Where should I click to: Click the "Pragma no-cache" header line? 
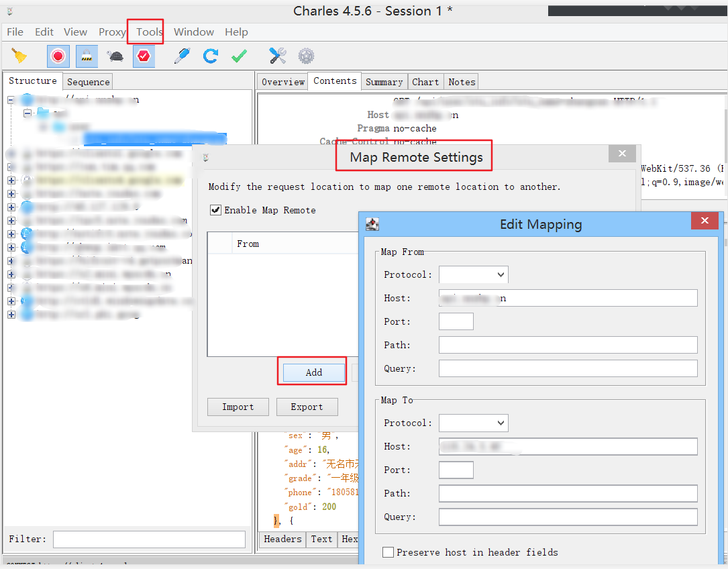click(397, 128)
